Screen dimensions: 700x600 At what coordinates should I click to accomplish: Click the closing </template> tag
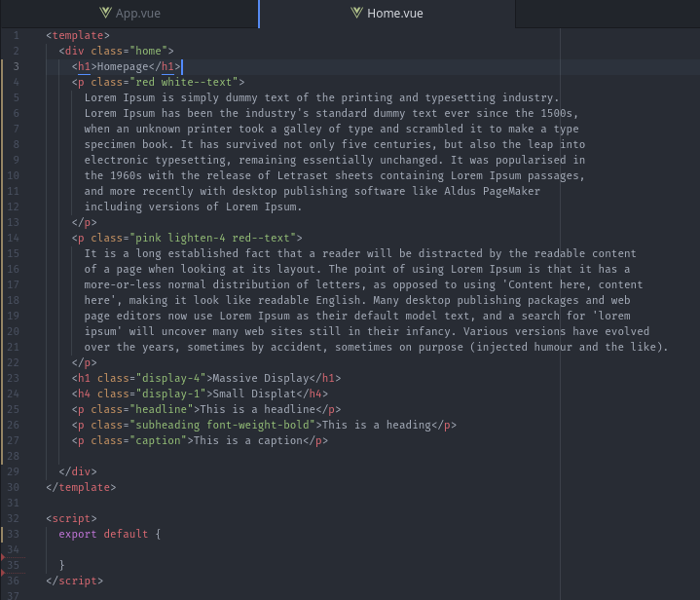pyautogui.click(x=81, y=487)
